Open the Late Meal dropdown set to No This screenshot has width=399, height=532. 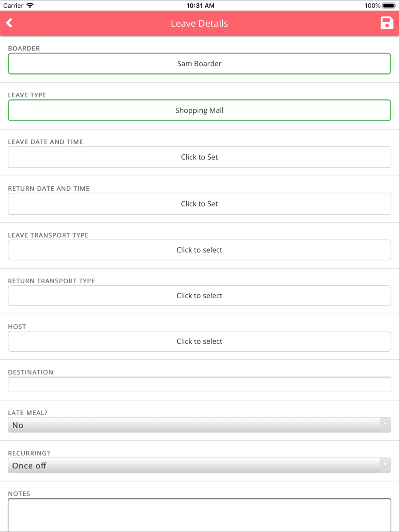[199, 425]
